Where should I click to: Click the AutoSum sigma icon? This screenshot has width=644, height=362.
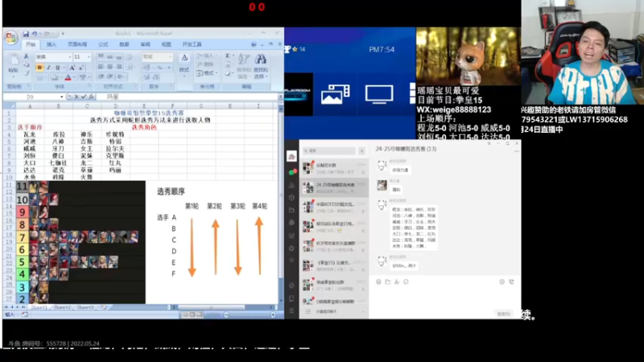[228, 56]
